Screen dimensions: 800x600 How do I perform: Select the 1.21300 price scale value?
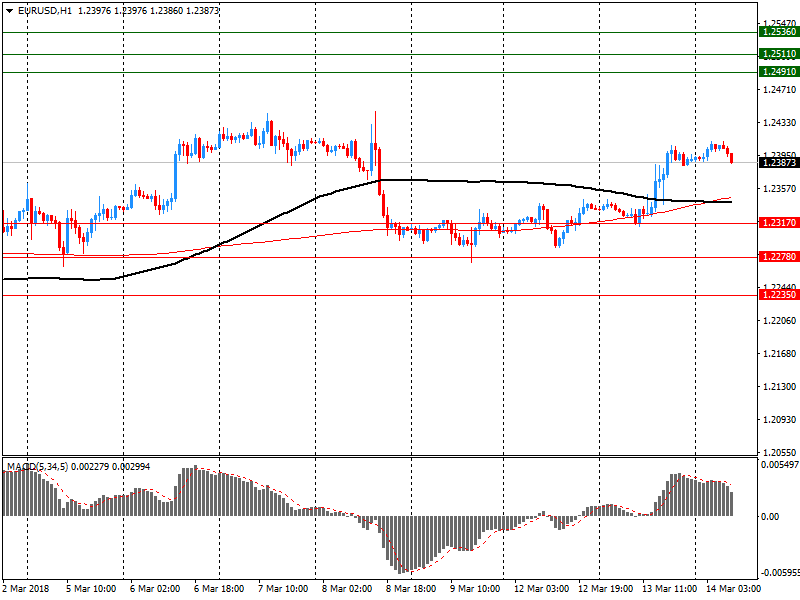click(780, 387)
